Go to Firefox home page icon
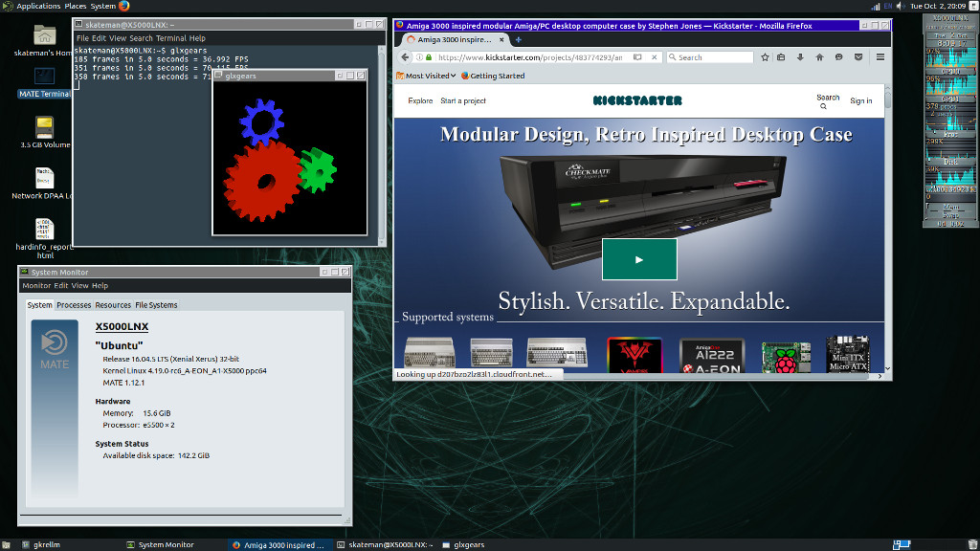The height and width of the screenshot is (551, 980). coord(819,56)
